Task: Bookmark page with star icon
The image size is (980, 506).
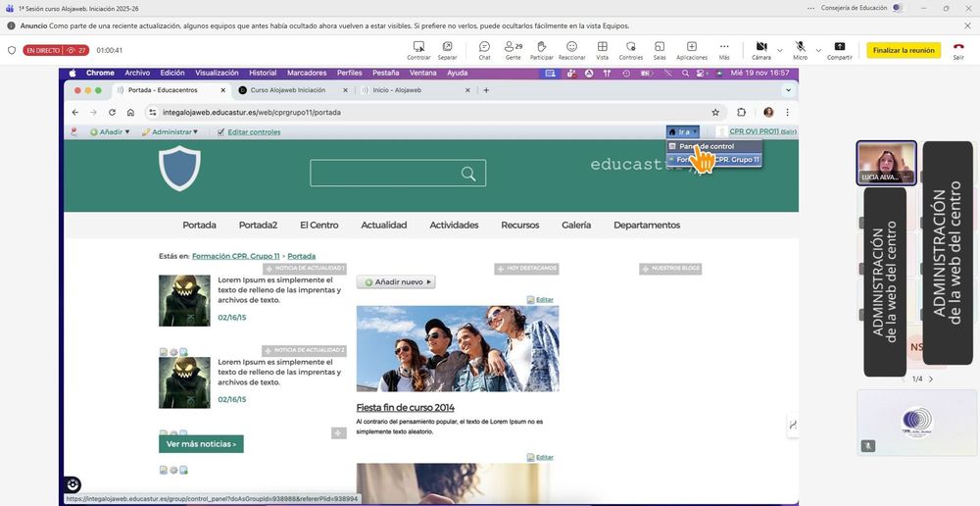Action: (715, 113)
